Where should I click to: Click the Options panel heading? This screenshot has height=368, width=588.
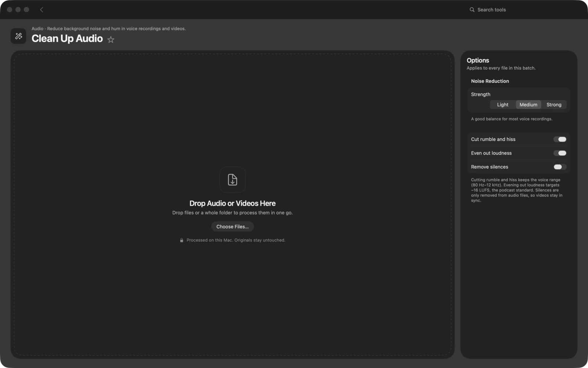click(478, 60)
